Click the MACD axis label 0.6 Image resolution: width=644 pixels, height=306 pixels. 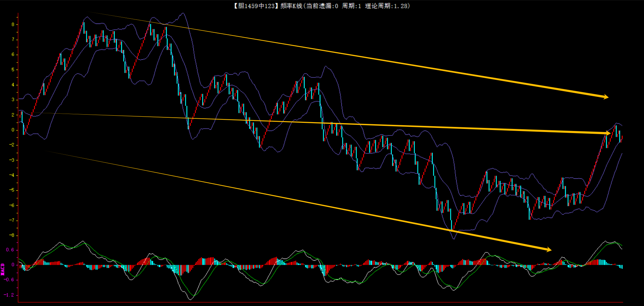point(10,250)
